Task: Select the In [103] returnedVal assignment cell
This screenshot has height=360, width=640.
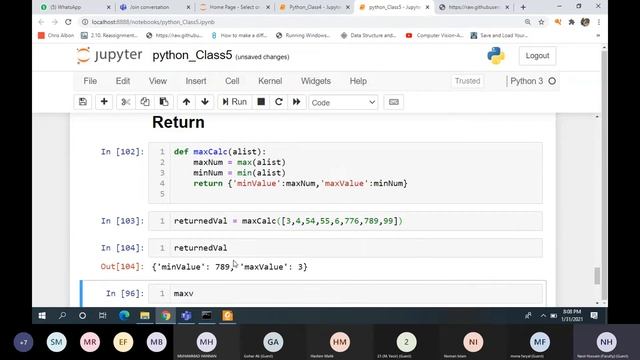Action: tap(345, 221)
